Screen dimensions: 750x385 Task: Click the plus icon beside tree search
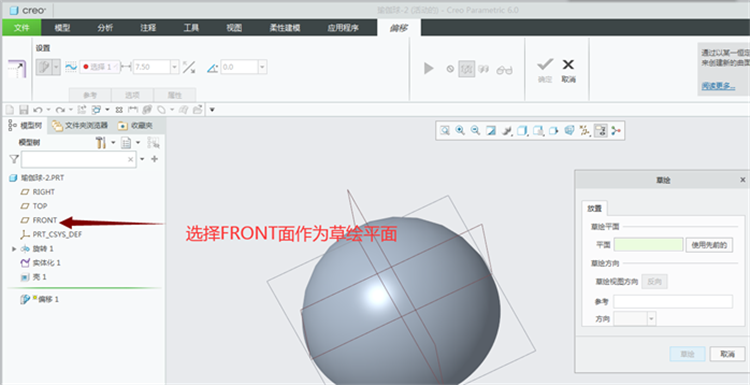tap(154, 159)
